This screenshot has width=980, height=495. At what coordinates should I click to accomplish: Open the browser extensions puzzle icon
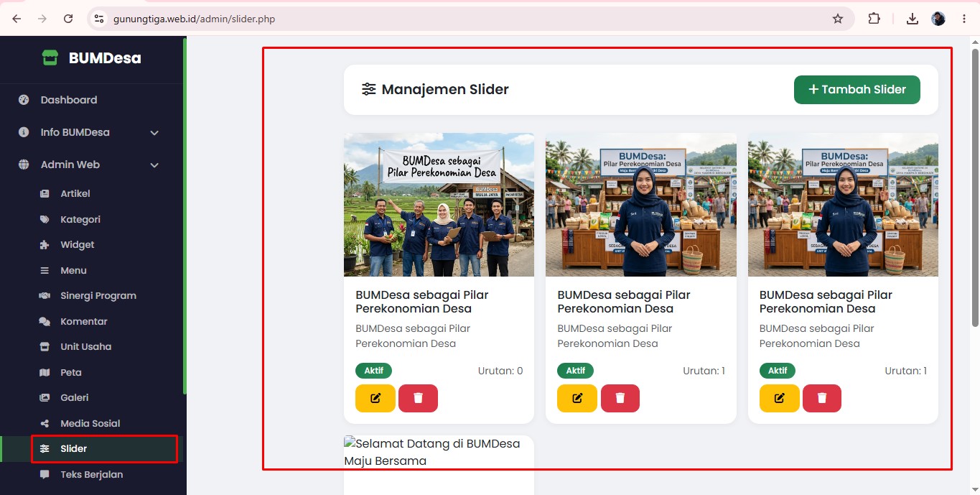coord(874,19)
